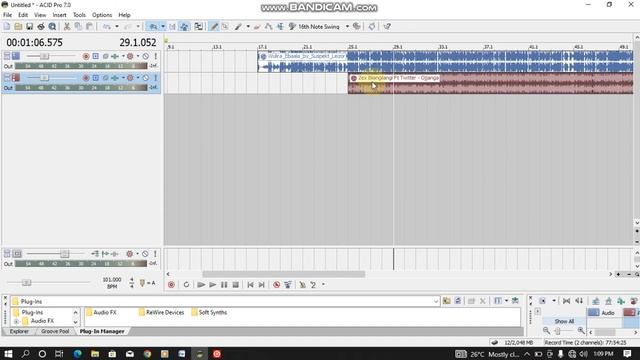Click the project tempo slider handle

(x=26, y=282)
